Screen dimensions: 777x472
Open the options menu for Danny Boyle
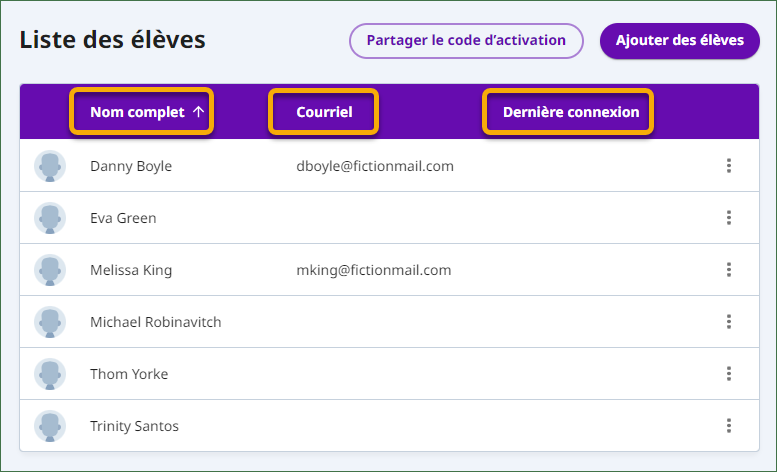coord(728,165)
